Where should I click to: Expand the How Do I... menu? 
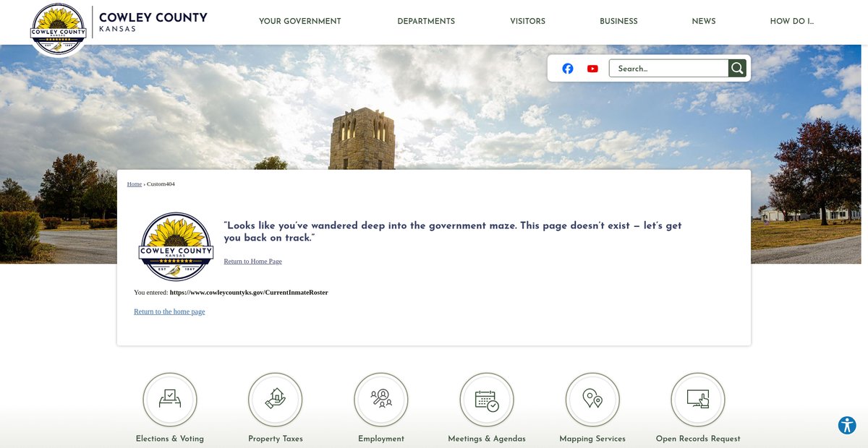791,22
